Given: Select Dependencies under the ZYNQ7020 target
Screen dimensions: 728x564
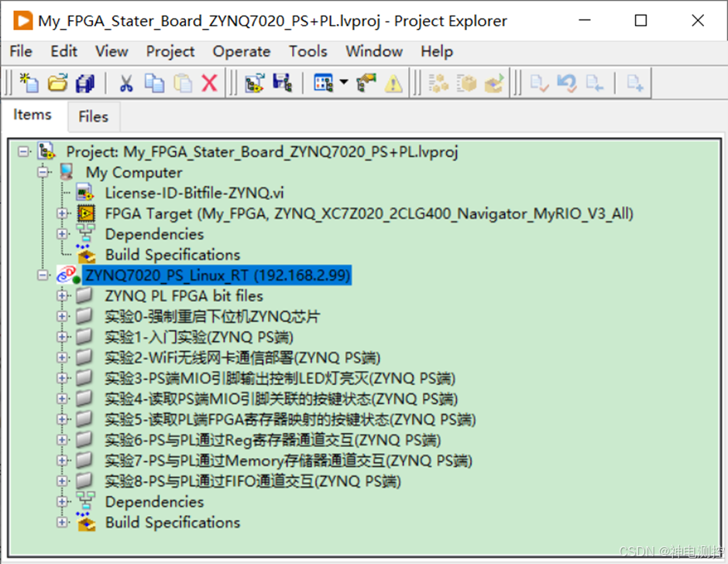Looking at the screenshot, I should [x=155, y=502].
